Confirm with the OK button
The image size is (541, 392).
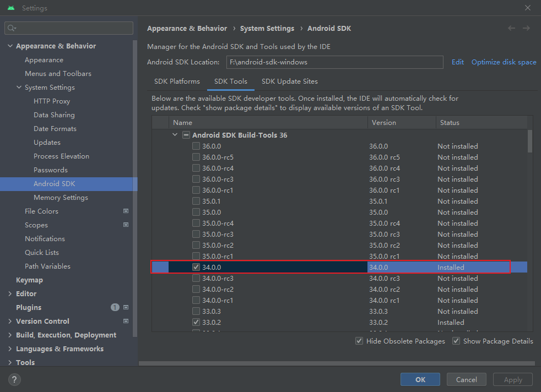[x=420, y=379]
